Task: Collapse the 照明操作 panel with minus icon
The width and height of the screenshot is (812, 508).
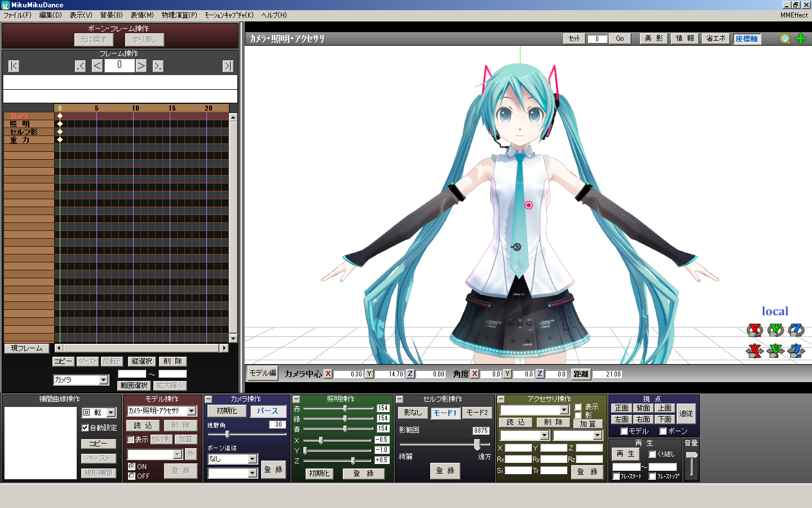Action: [x=296, y=399]
